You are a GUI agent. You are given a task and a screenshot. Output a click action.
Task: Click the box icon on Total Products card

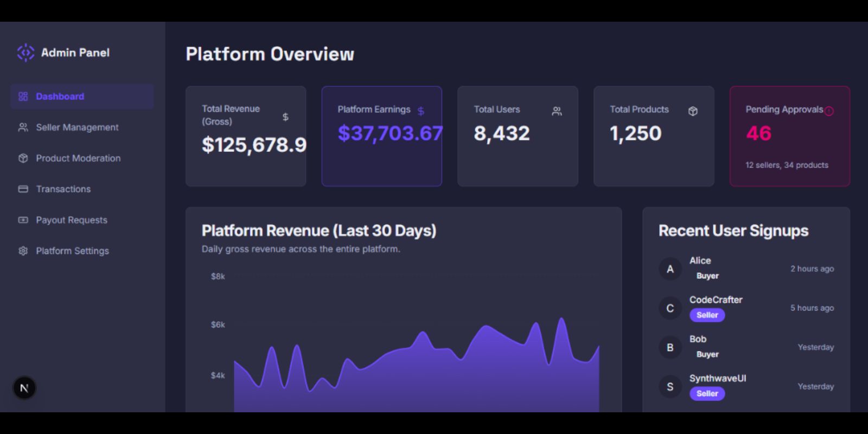click(x=693, y=111)
